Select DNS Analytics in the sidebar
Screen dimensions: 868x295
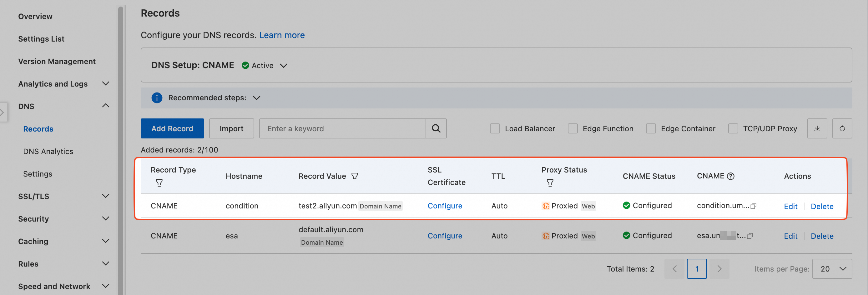(48, 151)
